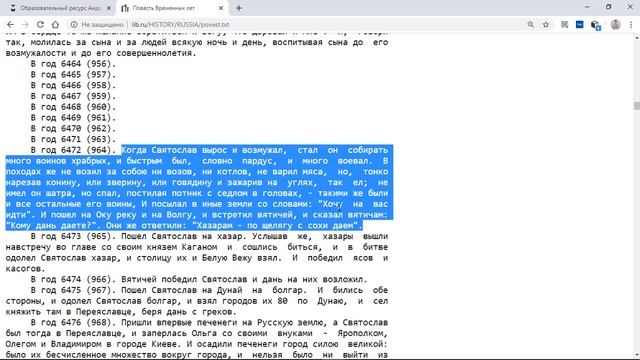This screenshot has height=360, width=640.
Task: Open the blue square extension icon
Action: coord(580,24)
